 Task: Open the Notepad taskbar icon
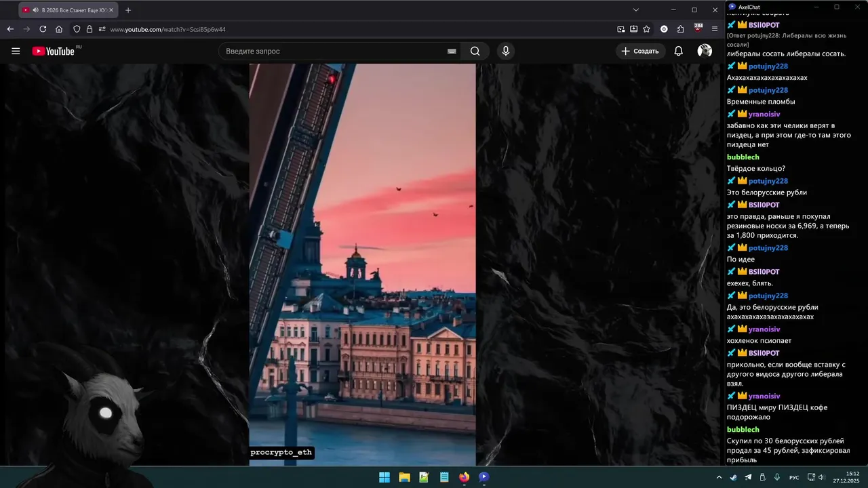click(444, 477)
